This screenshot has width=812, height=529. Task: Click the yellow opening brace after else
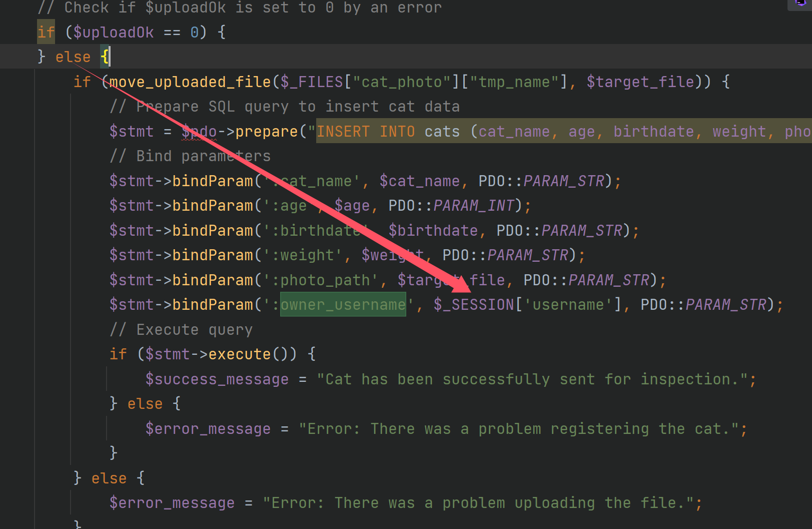click(105, 57)
